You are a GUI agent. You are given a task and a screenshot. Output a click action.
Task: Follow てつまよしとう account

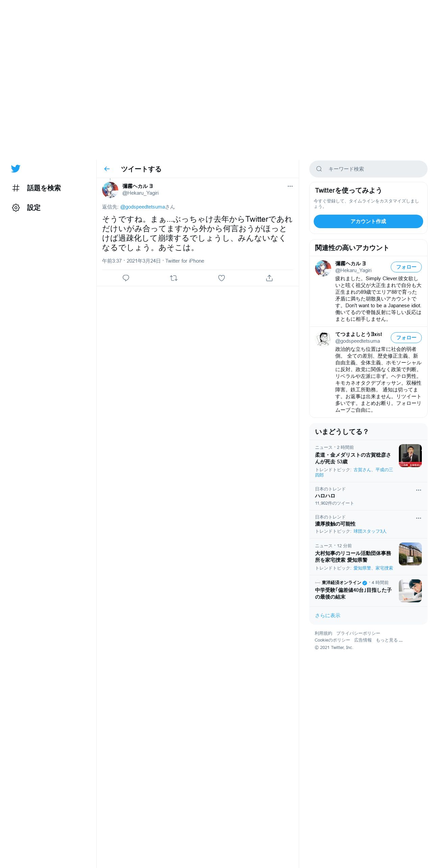[x=406, y=338]
